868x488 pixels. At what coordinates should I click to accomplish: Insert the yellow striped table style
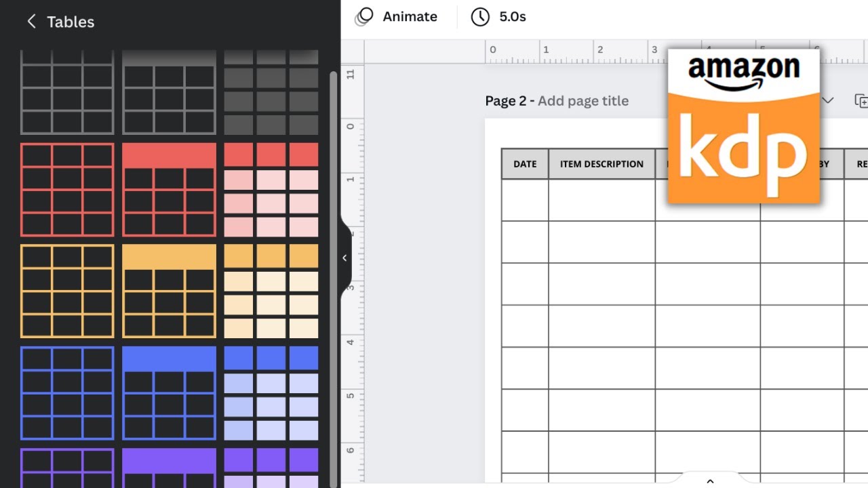271,291
